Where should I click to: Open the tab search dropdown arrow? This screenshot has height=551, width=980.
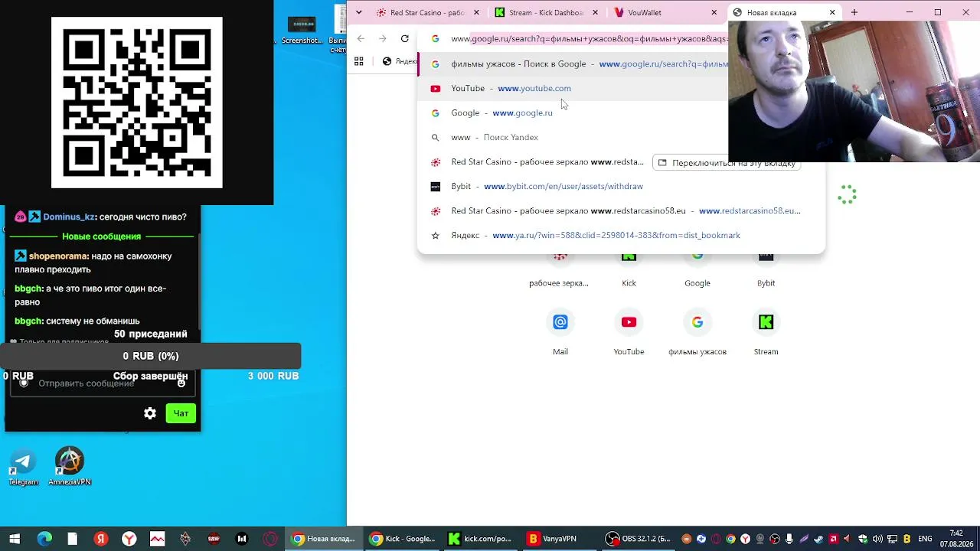pos(359,12)
